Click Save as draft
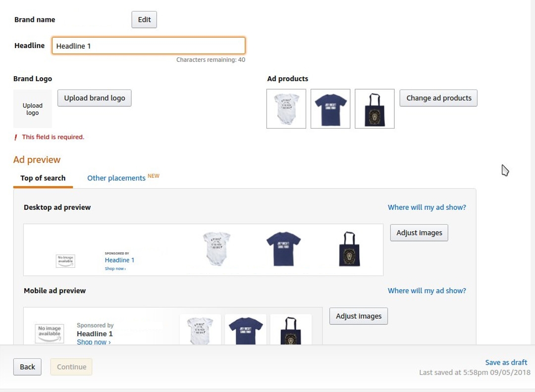The image size is (535, 392). coord(506,362)
